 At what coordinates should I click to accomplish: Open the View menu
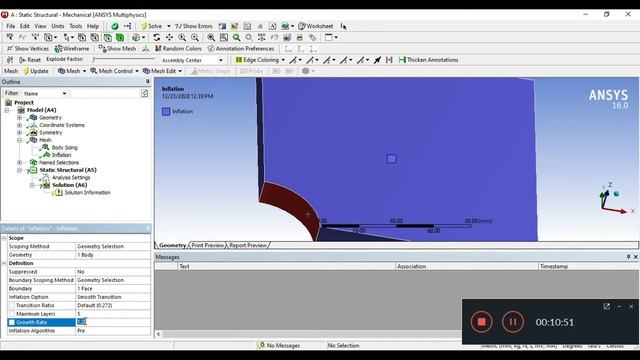tap(40, 26)
